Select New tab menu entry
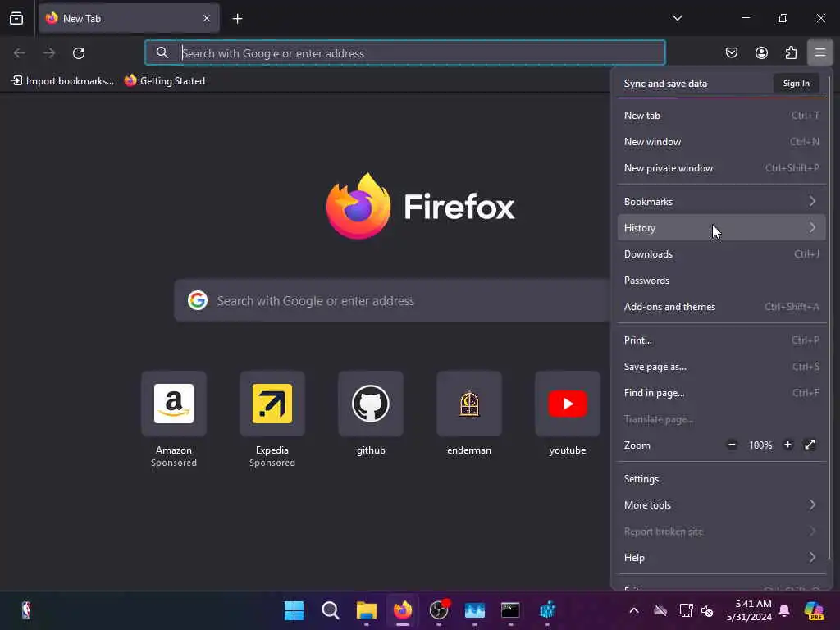Screen dimensions: 840x630 coord(721,115)
